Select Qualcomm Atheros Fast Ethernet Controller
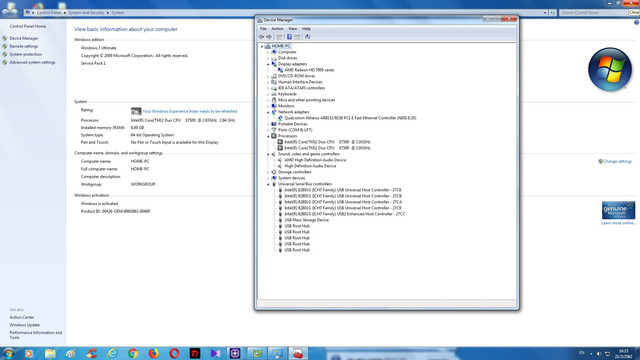Screen dimensions: 640x360 [350, 118]
